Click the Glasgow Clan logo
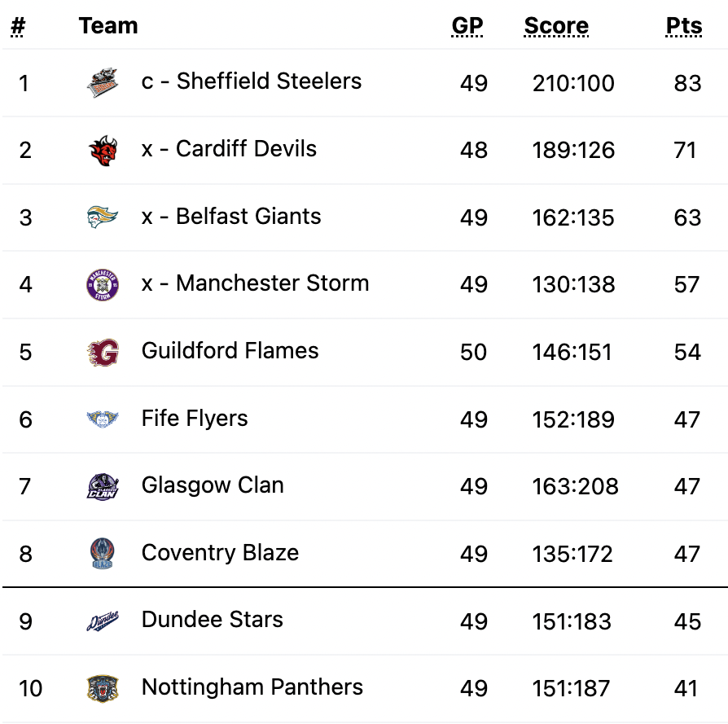Screen dimensions: 728x724 (103, 486)
